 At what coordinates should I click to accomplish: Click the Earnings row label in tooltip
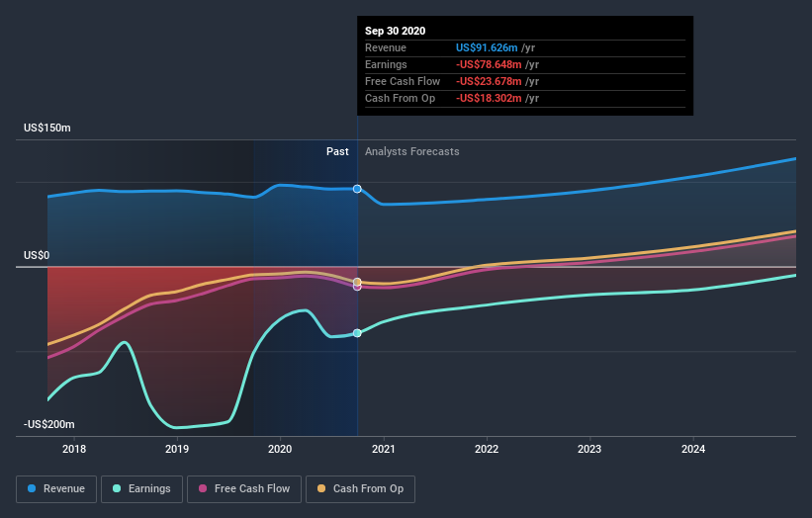pyautogui.click(x=386, y=64)
